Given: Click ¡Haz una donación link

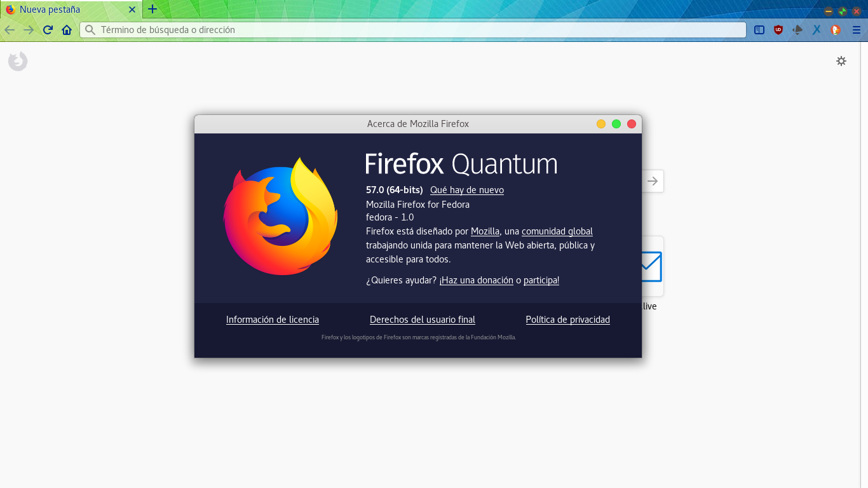Looking at the screenshot, I should (x=477, y=280).
